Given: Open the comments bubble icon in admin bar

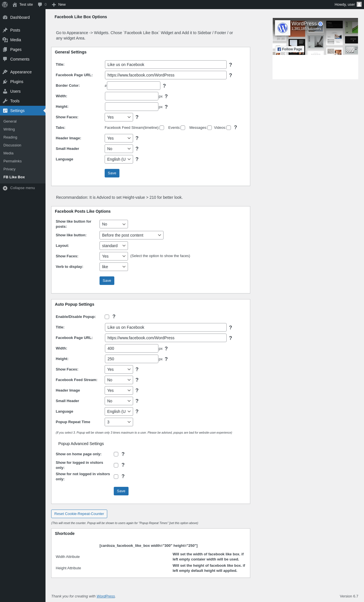Looking at the screenshot, I should point(40,5).
